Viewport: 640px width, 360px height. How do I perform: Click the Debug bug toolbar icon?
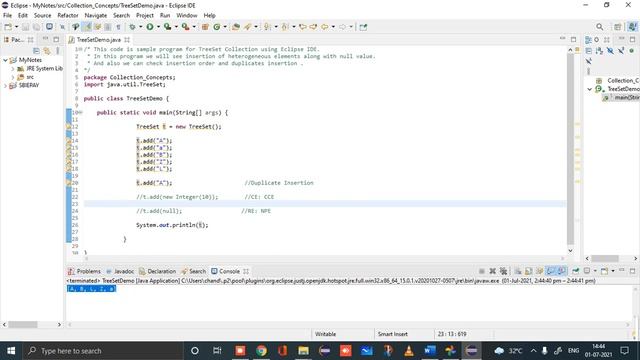coord(132,27)
